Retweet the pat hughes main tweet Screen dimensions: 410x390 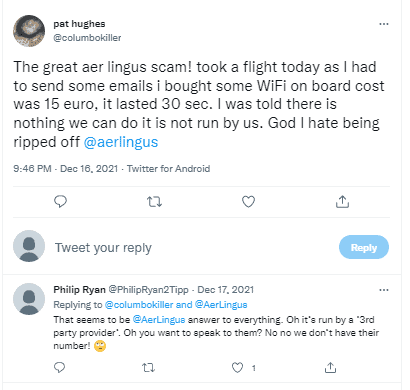pos(154,202)
